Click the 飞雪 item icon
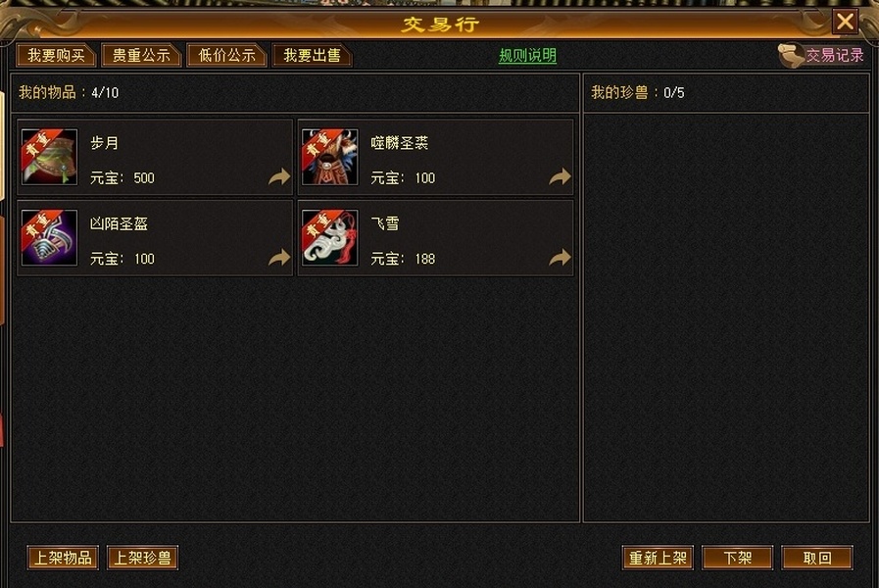879x588 pixels. point(329,238)
